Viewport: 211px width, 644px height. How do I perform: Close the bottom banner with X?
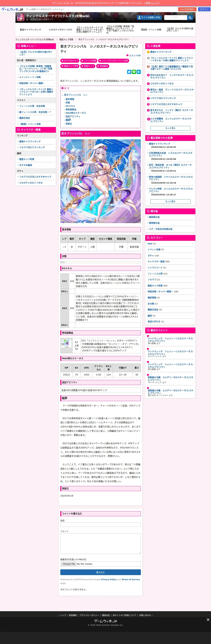(208, 619)
